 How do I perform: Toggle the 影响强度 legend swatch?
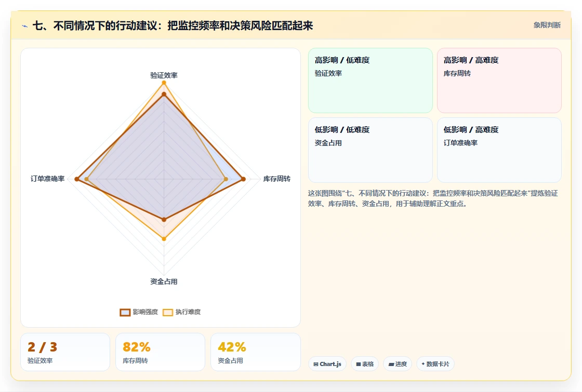point(125,312)
